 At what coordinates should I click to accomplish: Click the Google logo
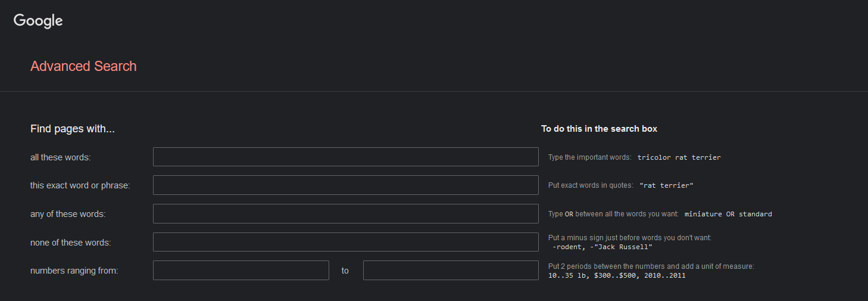38,20
